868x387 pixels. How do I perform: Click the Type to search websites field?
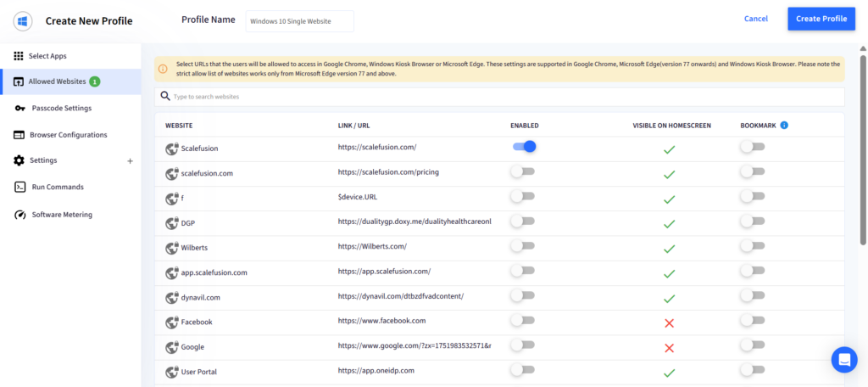[x=499, y=97]
